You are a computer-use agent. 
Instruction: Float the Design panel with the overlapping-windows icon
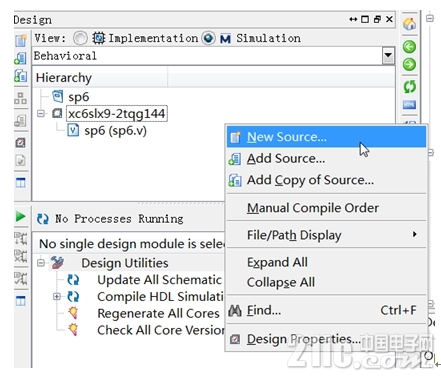[377, 19]
